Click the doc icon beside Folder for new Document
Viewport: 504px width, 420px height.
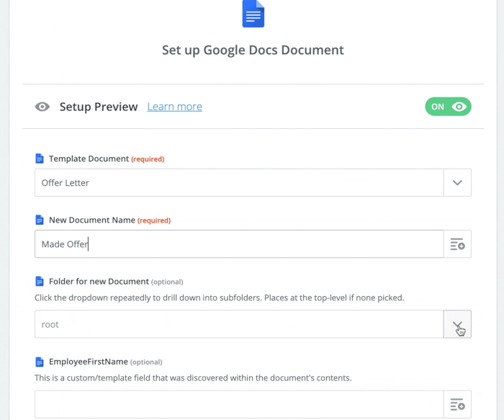point(39,282)
